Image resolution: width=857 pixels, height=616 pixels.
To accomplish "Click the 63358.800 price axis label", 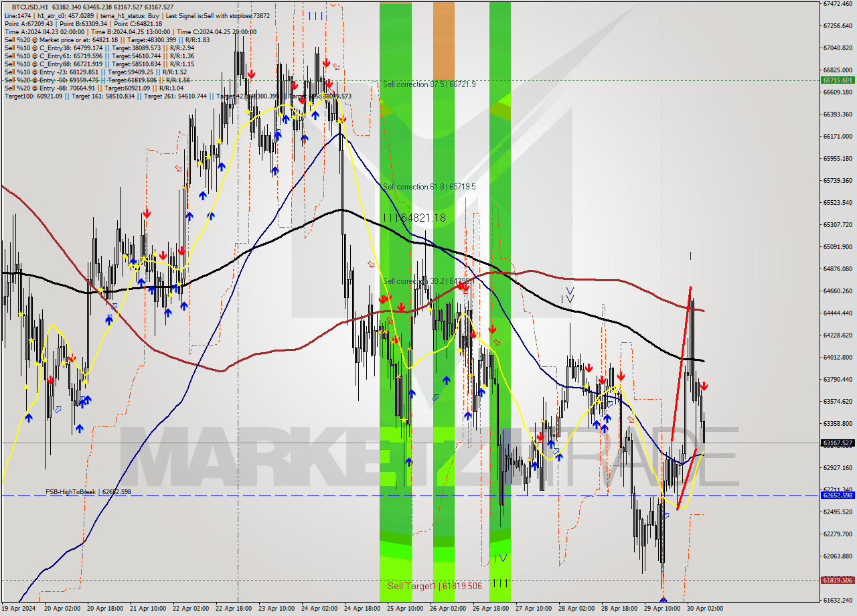I will 838,423.
